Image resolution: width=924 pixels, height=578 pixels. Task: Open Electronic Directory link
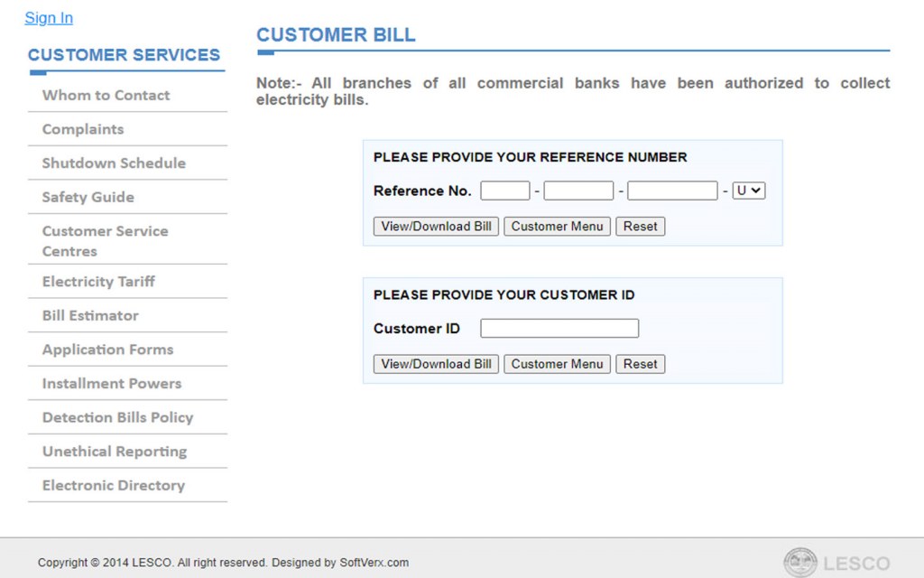(x=114, y=485)
